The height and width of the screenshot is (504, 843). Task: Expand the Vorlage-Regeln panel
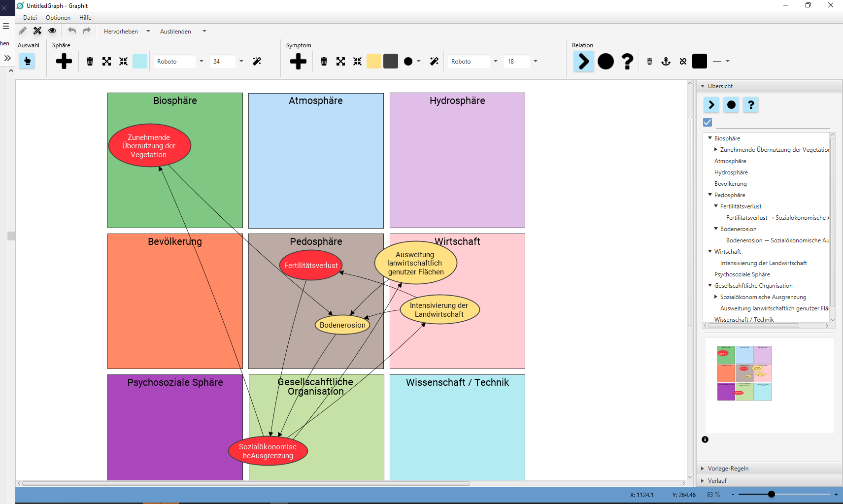[x=728, y=469]
